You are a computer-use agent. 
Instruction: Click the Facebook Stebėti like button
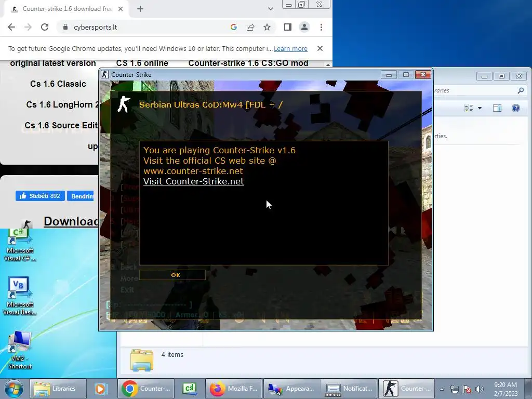click(x=40, y=196)
